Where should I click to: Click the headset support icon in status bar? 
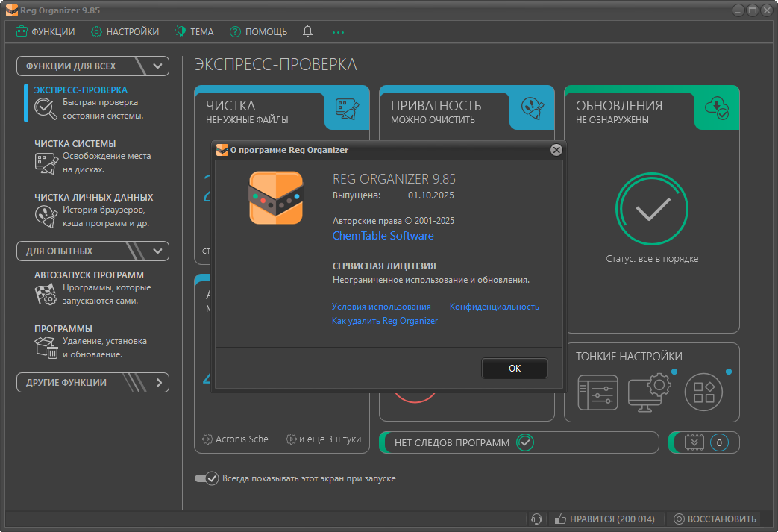click(x=536, y=519)
